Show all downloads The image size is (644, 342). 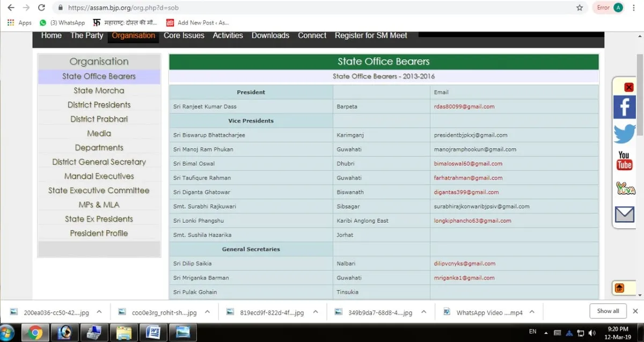pos(608,311)
